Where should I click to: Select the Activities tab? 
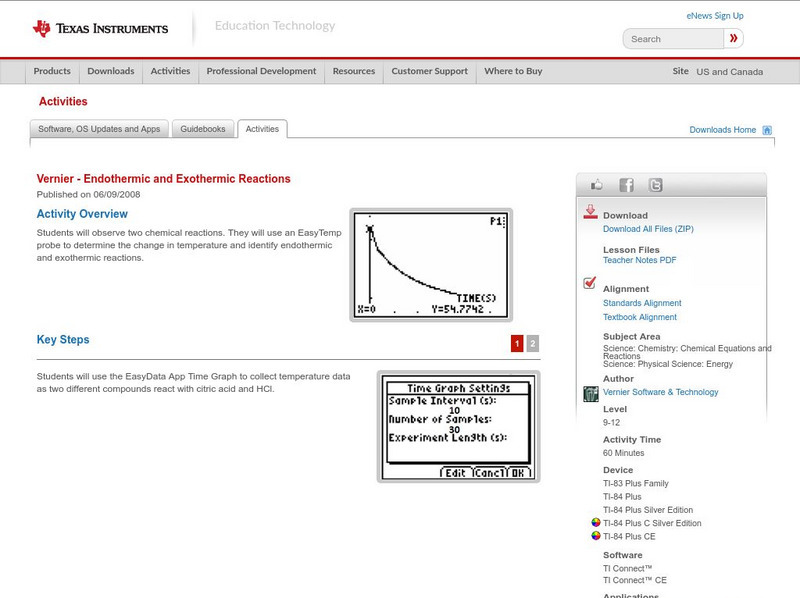pos(262,129)
